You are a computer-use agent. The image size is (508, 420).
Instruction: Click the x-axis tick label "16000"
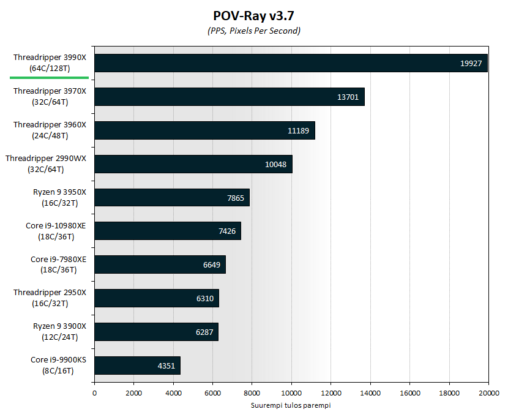tap(410, 393)
